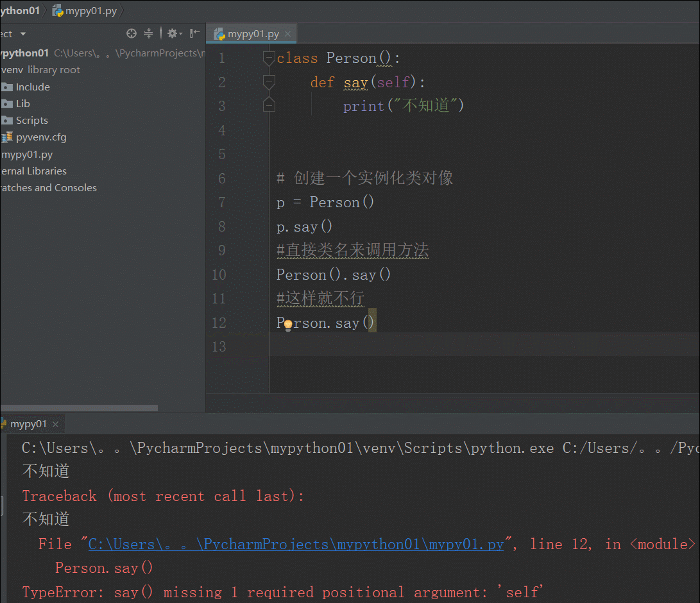This screenshot has width=700, height=603.
Task: Select the venv library root folder
Action: point(40,70)
